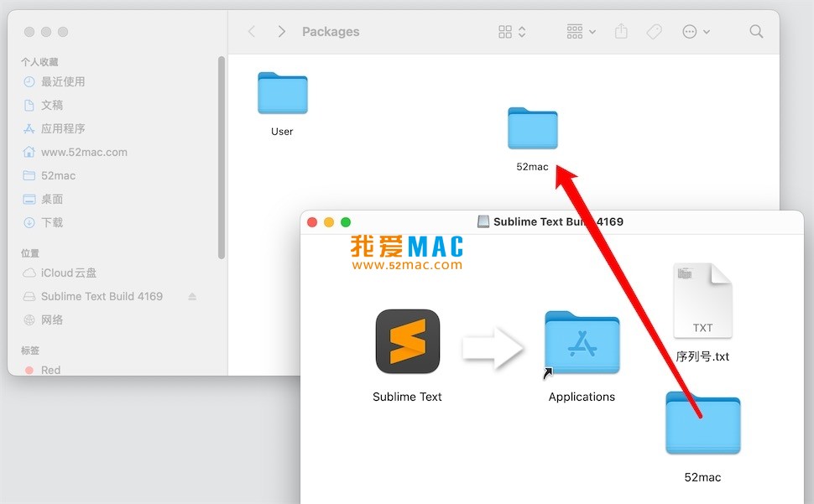
Task: Maximize the Sublime Text Build 4169 window
Action: point(345,222)
